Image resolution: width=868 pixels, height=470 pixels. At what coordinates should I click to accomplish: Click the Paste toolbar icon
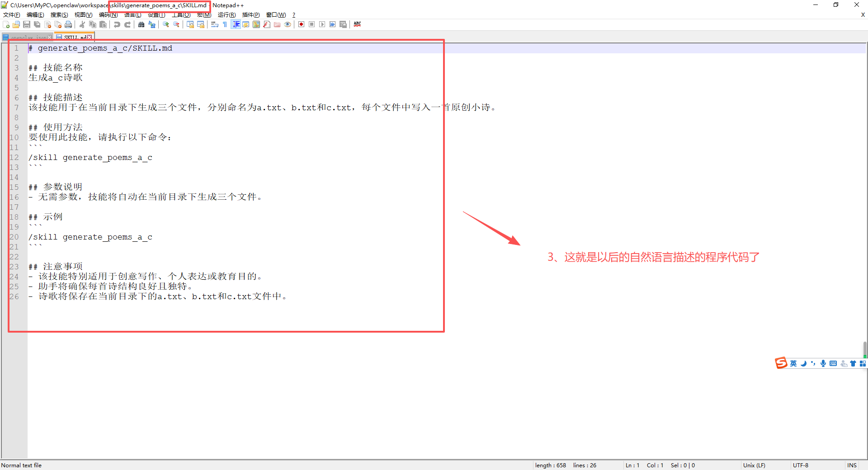pos(103,24)
